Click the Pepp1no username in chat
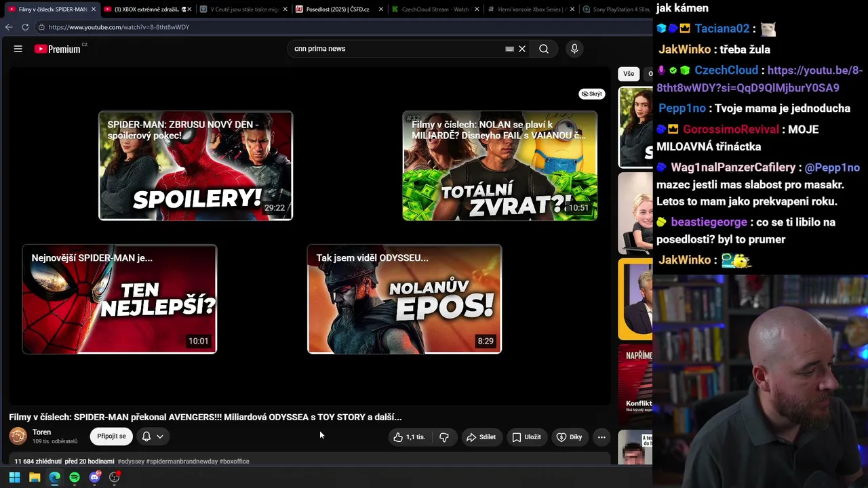 682,108
